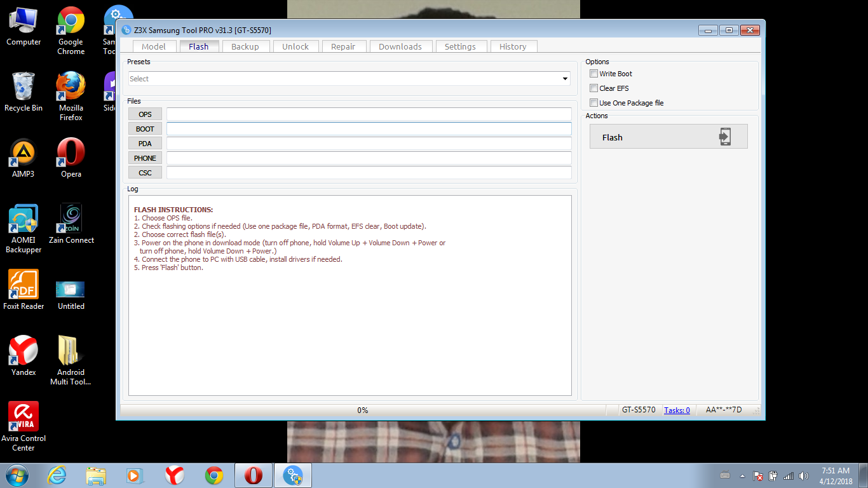The height and width of the screenshot is (488, 868).
Task: Switch to Opera on the taskbar
Action: click(254, 475)
